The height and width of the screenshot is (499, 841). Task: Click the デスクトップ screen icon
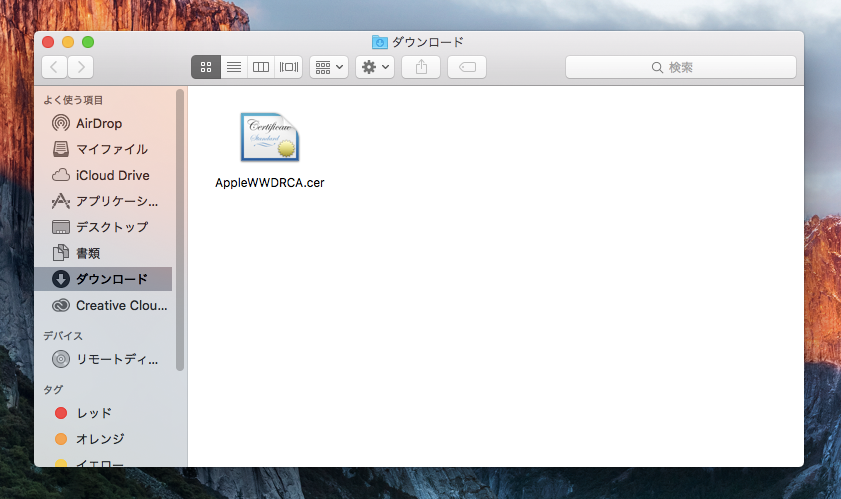click(x=61, y=227)
